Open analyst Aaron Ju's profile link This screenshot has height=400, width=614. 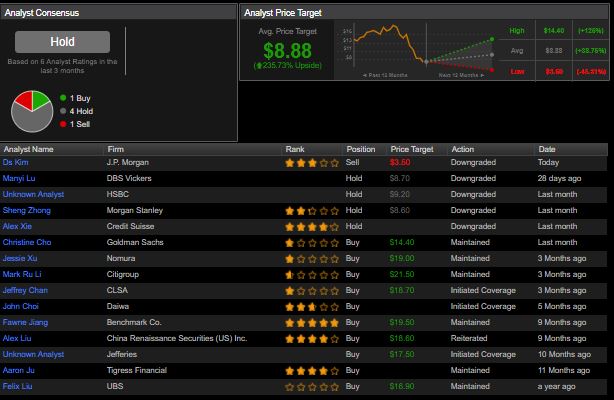pyautogui.click(x=18, y=370)
